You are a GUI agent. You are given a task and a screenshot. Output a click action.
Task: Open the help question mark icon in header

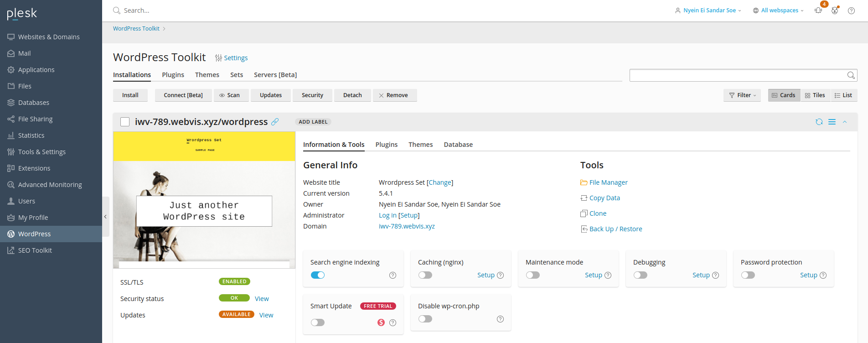[x=851, y=10]
